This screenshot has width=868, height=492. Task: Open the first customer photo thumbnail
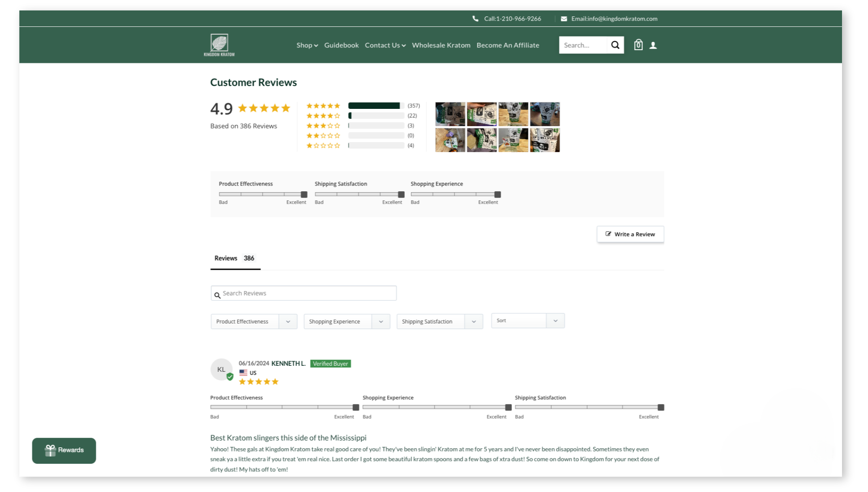(450, 114)
